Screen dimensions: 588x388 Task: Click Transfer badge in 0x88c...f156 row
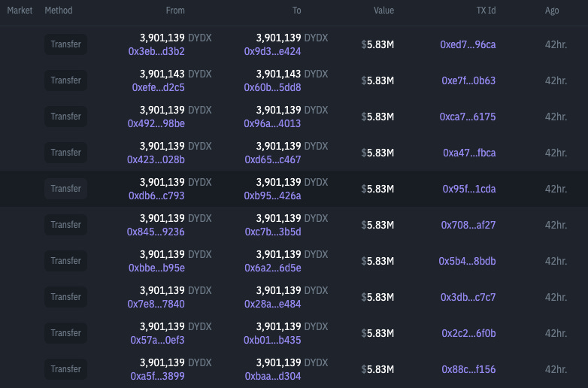[66, 369]
